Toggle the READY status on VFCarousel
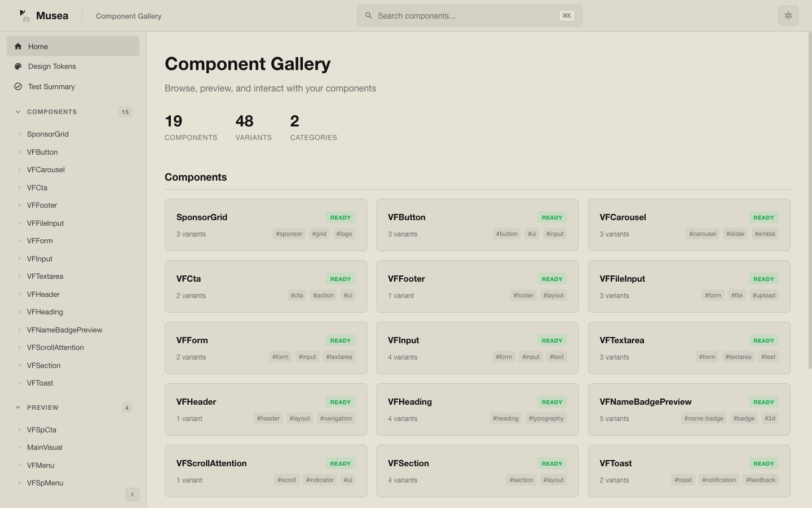The width and height of the screenshot is (812, 508). pyautogui.click(x=764, y=217)
